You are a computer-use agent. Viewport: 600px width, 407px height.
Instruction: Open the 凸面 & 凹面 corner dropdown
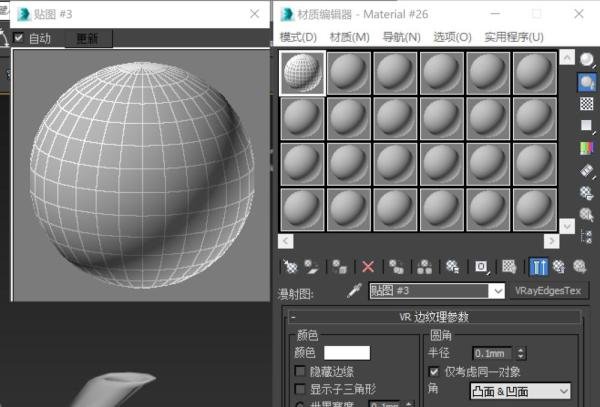(x=520, y=391)
